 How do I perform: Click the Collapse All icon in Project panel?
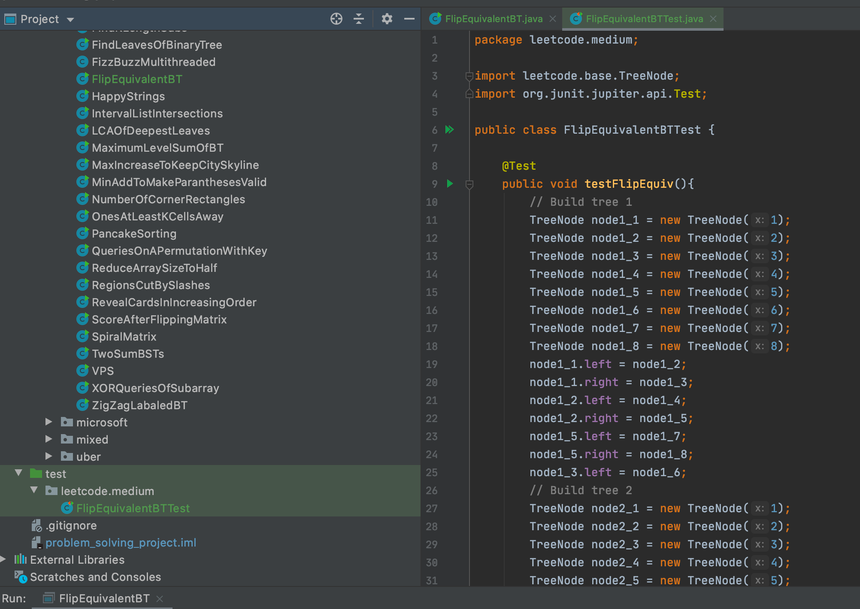click(359, 19)
